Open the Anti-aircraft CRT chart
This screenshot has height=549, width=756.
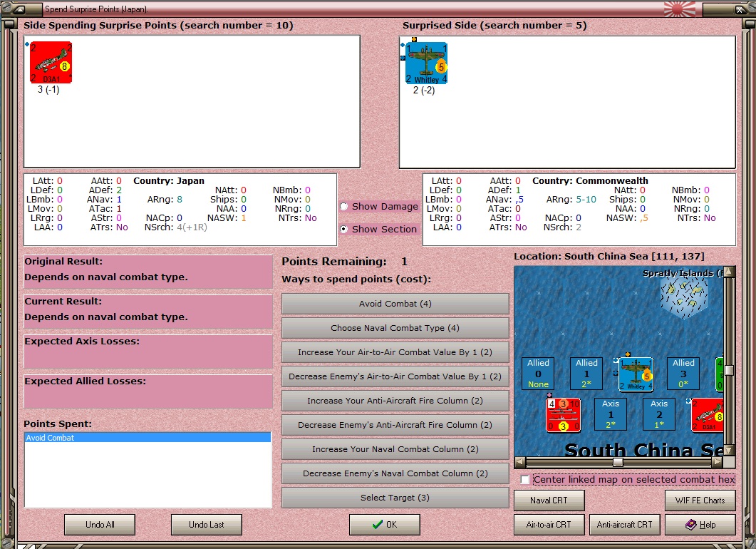[624, 524]
